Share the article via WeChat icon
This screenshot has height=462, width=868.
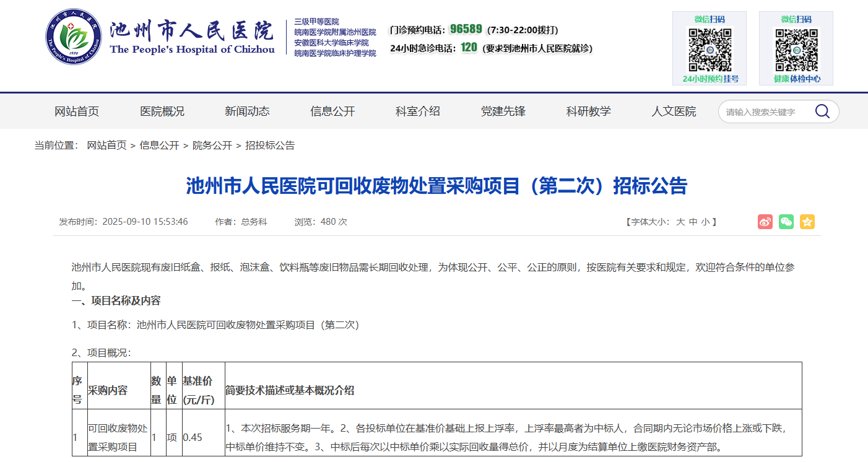point(786,222)
